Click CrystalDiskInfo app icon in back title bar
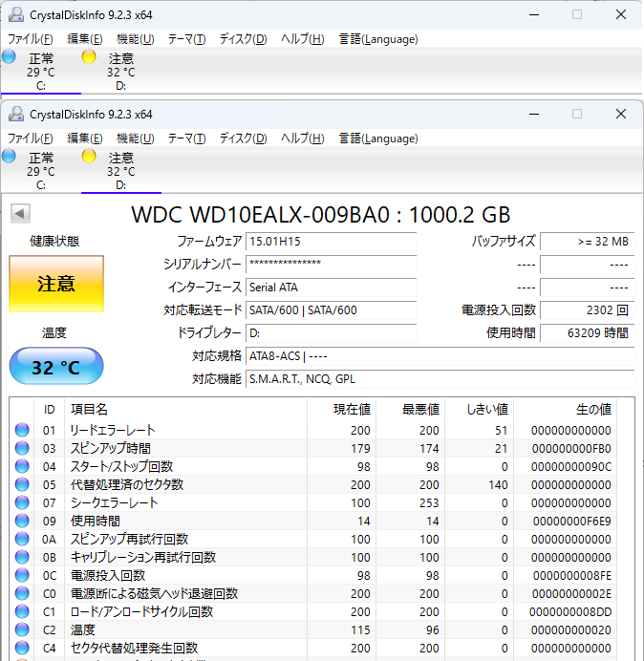The height and width of the screenshot is (661, 644). click(x=16, y=14)
